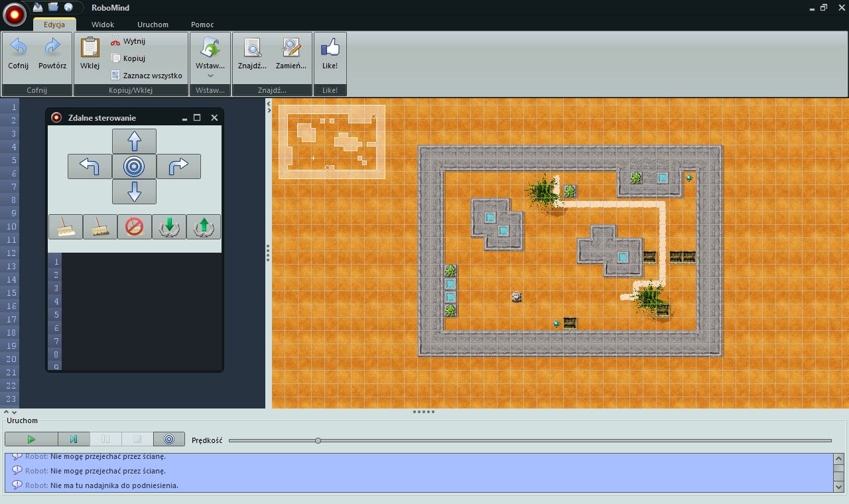Image resolution: width=849 pixels, height=504 pixels.
Task: Turn robot left in remote control
Action: pos(90,166)
